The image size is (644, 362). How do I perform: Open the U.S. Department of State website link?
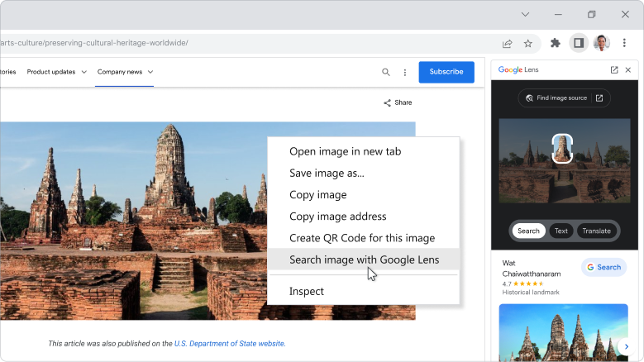[229, 344]
